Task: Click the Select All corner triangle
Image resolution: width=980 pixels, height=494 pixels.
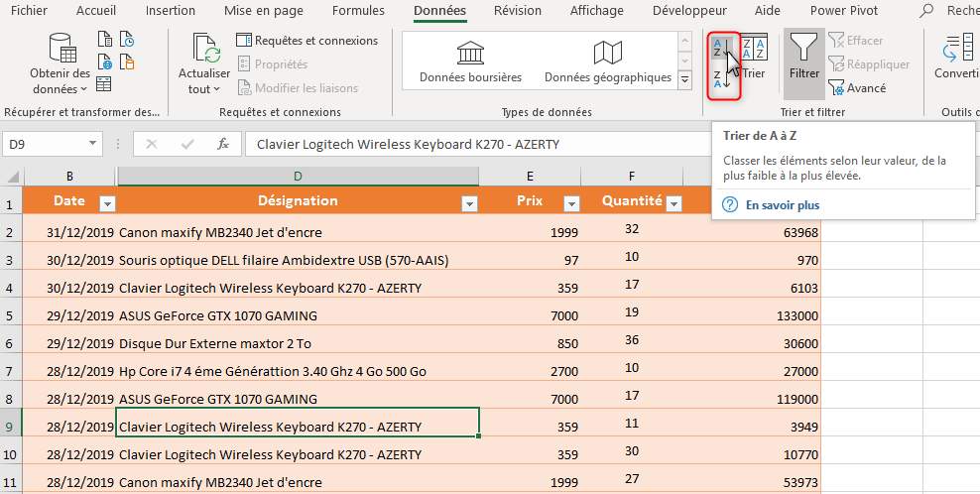Action: (12, 177)
